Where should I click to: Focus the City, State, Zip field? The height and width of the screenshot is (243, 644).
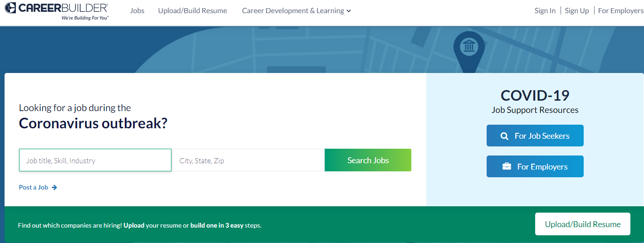coord(248,160)
